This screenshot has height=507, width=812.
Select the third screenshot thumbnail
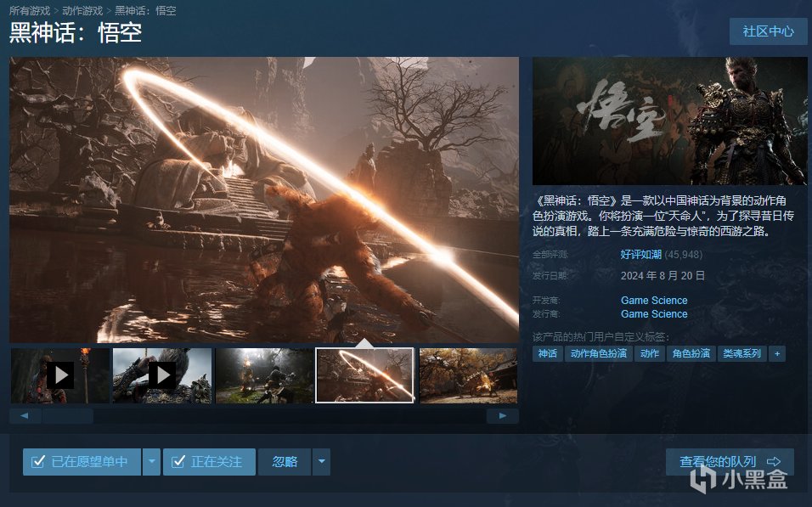point(264,375)
